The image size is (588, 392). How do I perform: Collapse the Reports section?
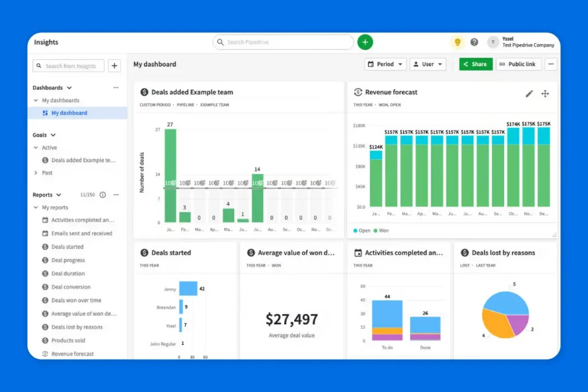[x=59, y=195]
